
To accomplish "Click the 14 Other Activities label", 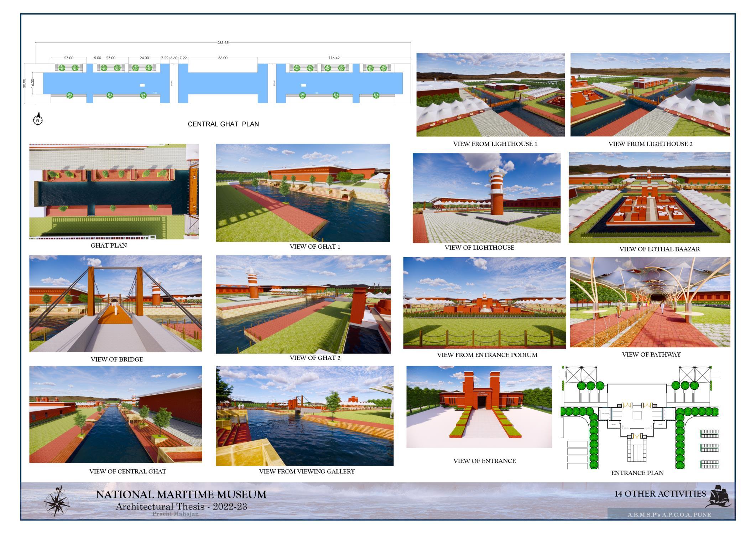I will (x=660, y=494).
